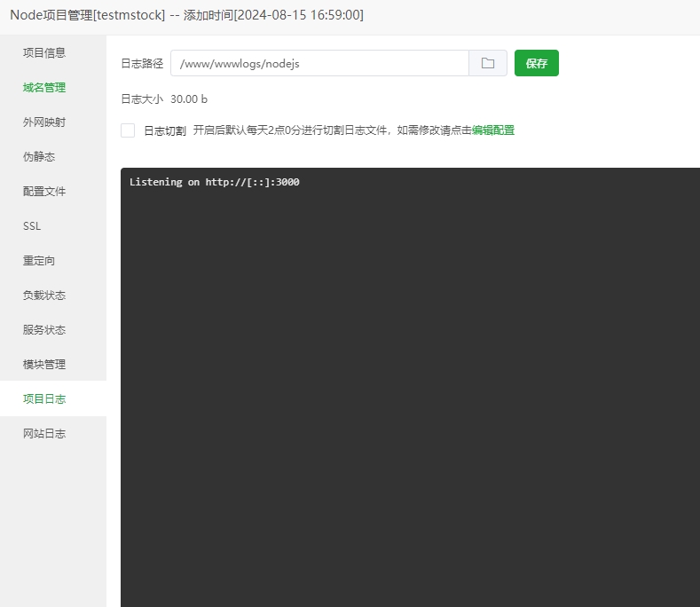This screenshot has height=607, width=700.
Task: Click the 日志大小 30.00 b value
Action: pos(189,99)
